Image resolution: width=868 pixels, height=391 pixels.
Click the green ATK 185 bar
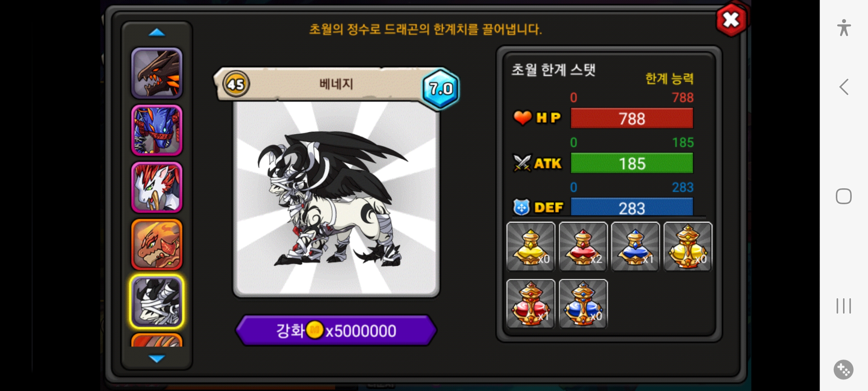click(632, 163)
